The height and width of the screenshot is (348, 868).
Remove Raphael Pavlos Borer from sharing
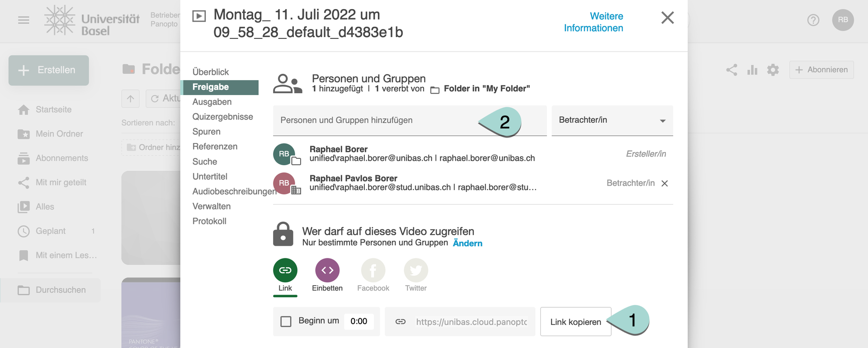pyautogui.click(x=665, y=183)
